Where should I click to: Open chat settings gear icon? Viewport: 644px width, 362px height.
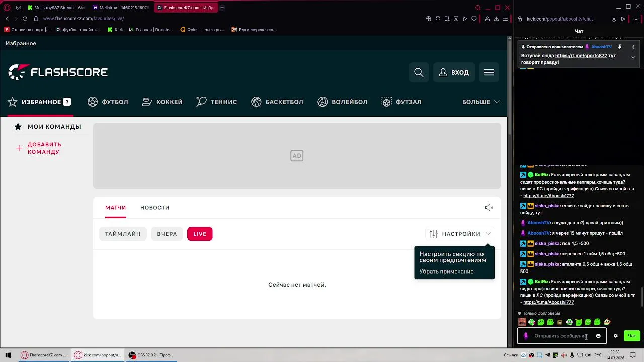(615, 336)
